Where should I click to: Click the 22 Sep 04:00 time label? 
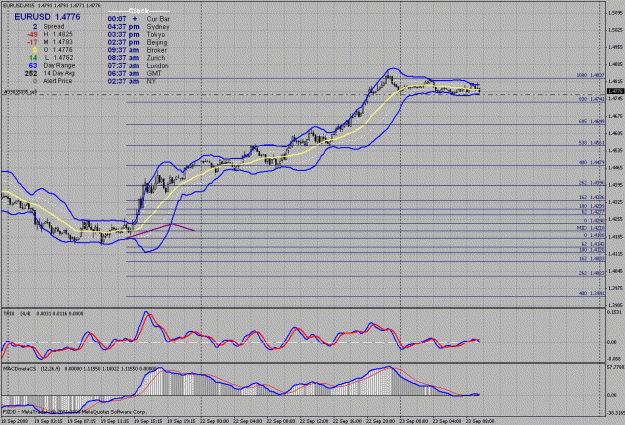pyautogui.click(x=246, y=421)
